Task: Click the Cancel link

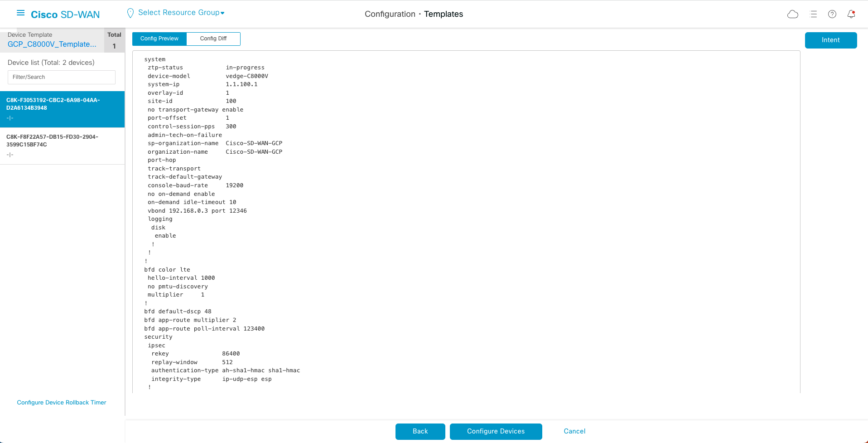Action: coord(574,431)
